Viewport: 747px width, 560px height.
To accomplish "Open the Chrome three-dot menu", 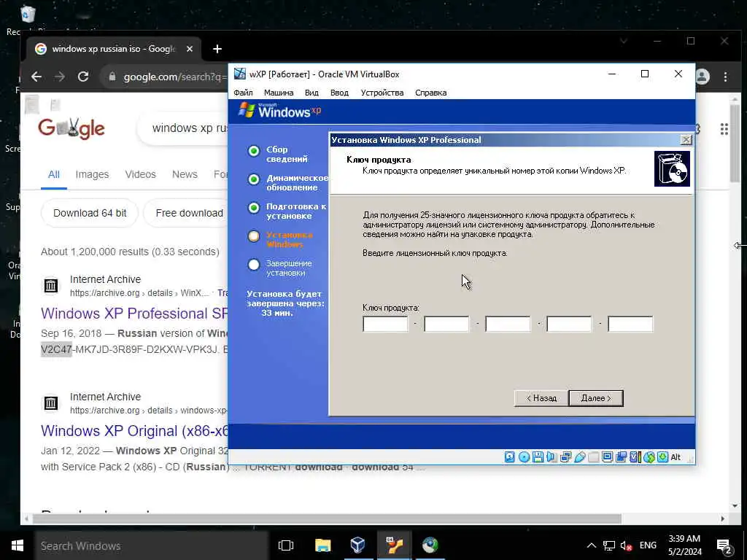I will click(x=725, y=77).
